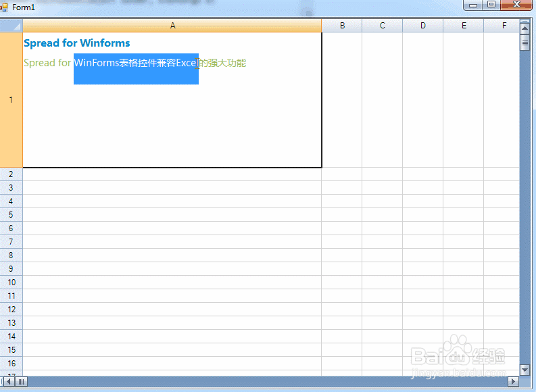Click the horizontal scrollbar right arrow
The image size is (536, 392).
(x=513, y=381)
